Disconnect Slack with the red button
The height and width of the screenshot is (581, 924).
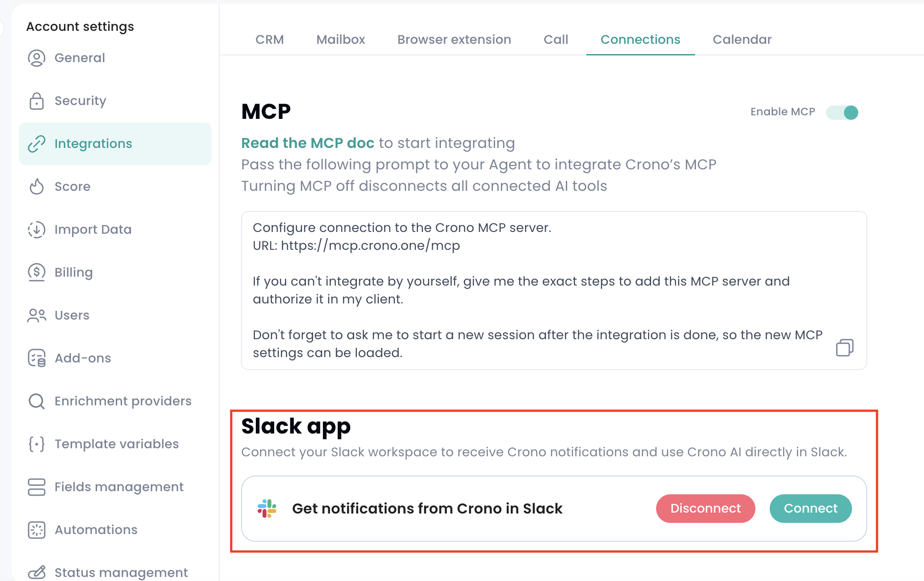(x=705, y=509)
